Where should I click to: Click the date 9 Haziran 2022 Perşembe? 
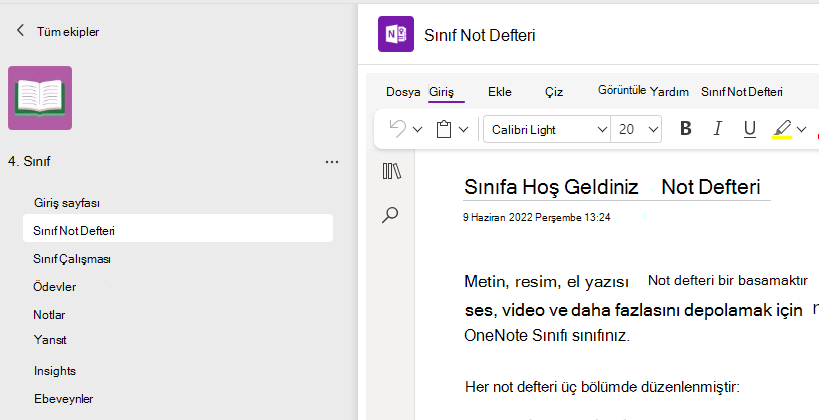[536, 217]
